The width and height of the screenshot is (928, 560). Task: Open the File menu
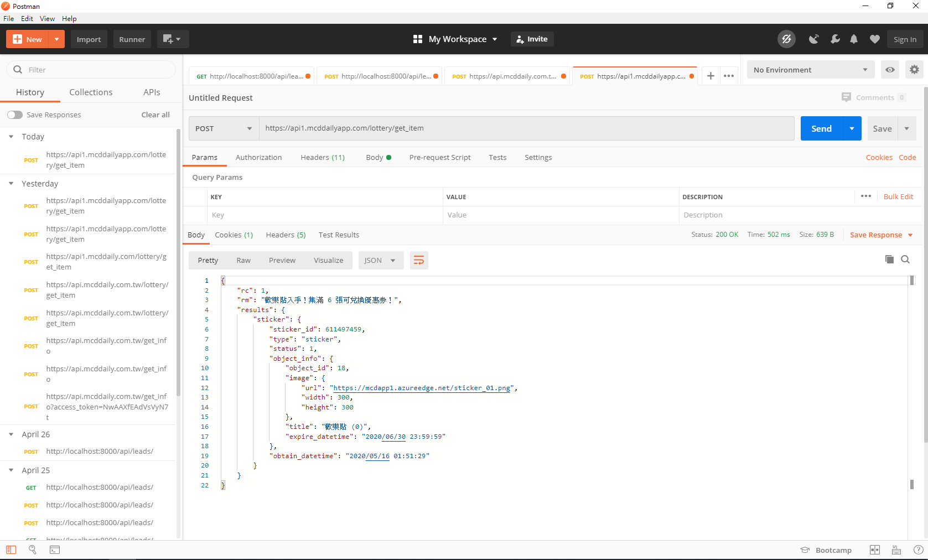pos(8,18)
